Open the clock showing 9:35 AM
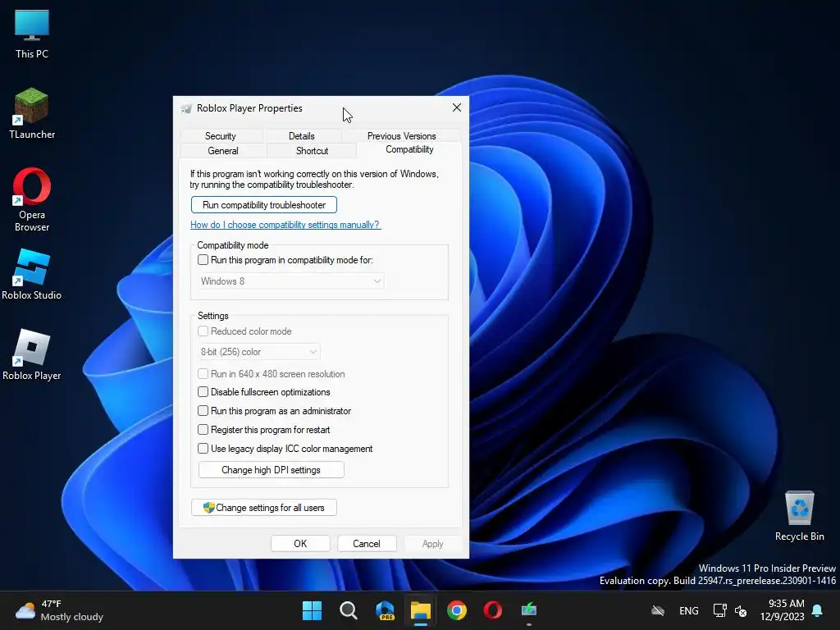840x630 pixels. pyautogui.click(x=782, y=610)
